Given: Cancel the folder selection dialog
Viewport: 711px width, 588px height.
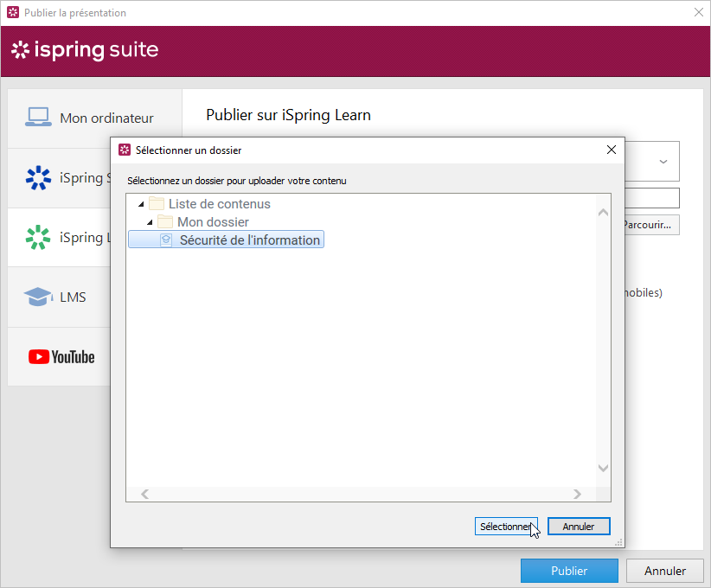Looking at the screenshot, I should click(578, 527).
